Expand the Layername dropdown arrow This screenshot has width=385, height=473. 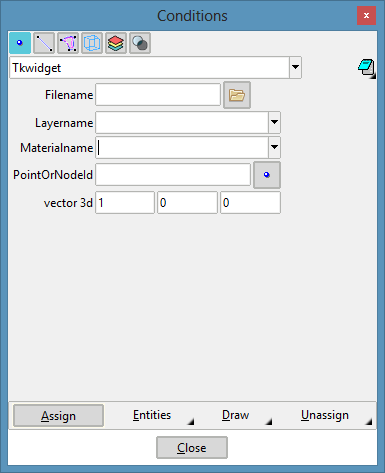point(274,122)
